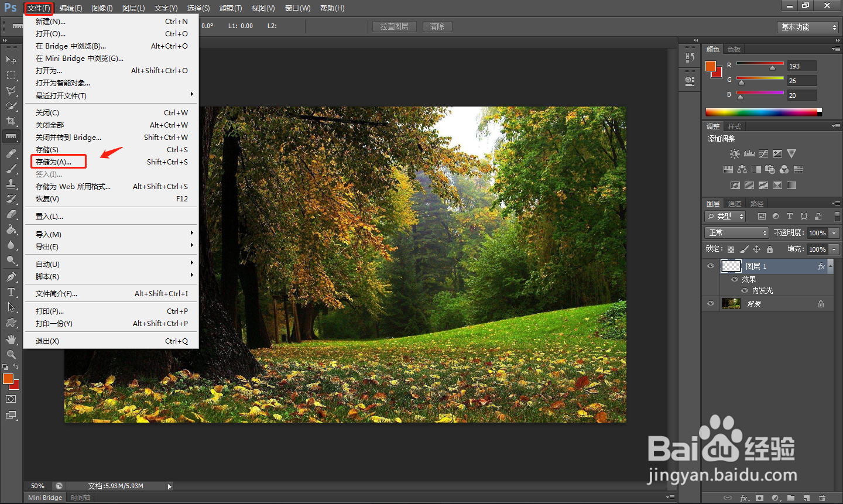The image size is (843, 504).
Task: Toggle lock position
Action: click(757, 249)
